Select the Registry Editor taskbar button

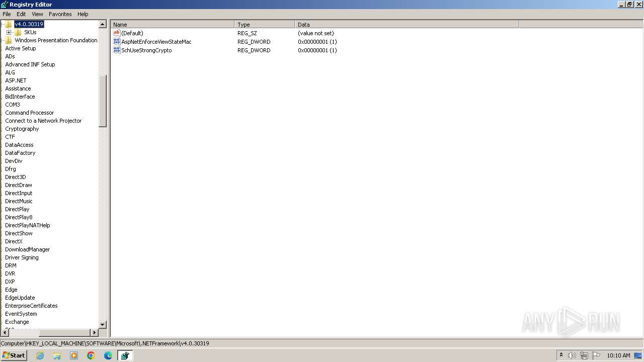125,355
